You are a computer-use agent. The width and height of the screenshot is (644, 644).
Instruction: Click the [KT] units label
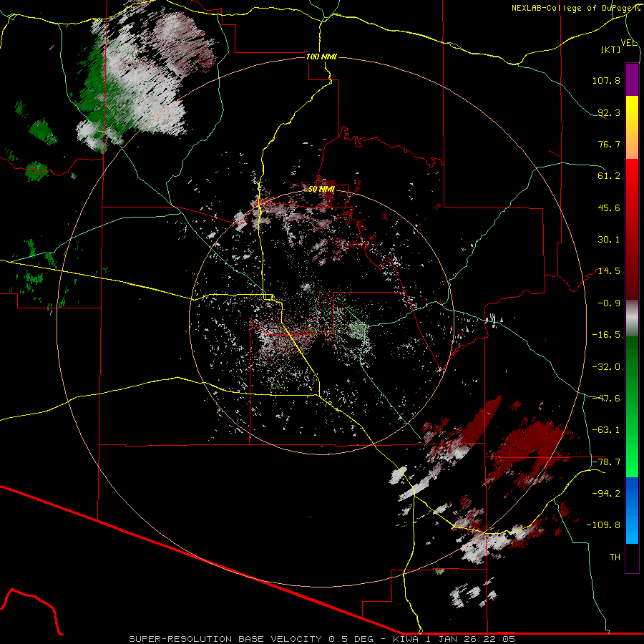click(x=611, y=49)
